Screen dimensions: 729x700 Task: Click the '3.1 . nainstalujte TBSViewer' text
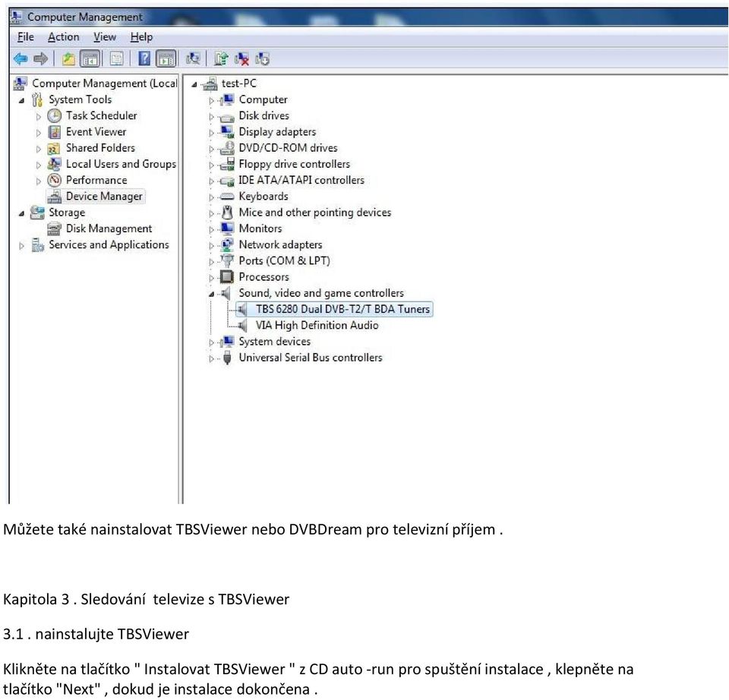click(x=96, y=634)
